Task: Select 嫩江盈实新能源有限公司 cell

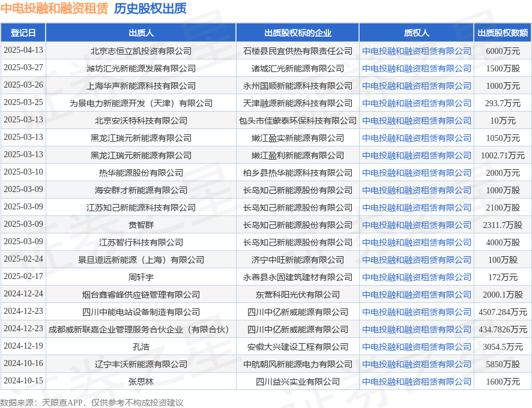Action: coord(298,138)
